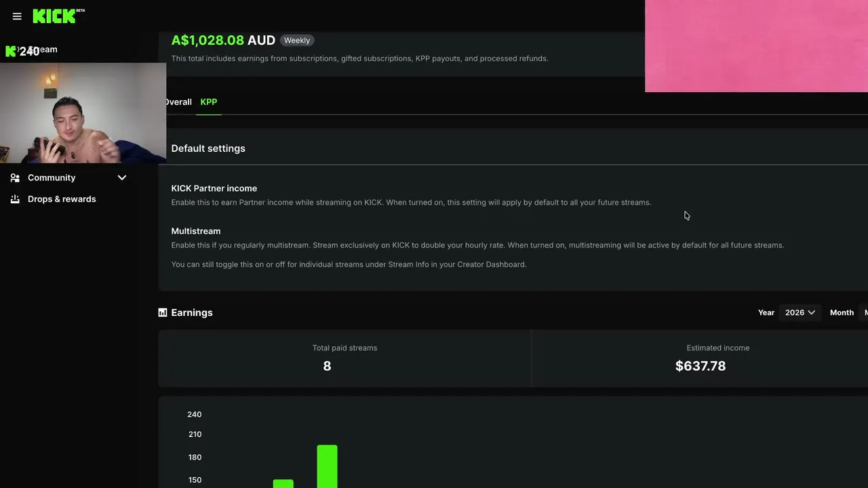The height and width of the screenshot is (488, 868).
Task: Open the hamburger menu
Action: tap(17, 16)
